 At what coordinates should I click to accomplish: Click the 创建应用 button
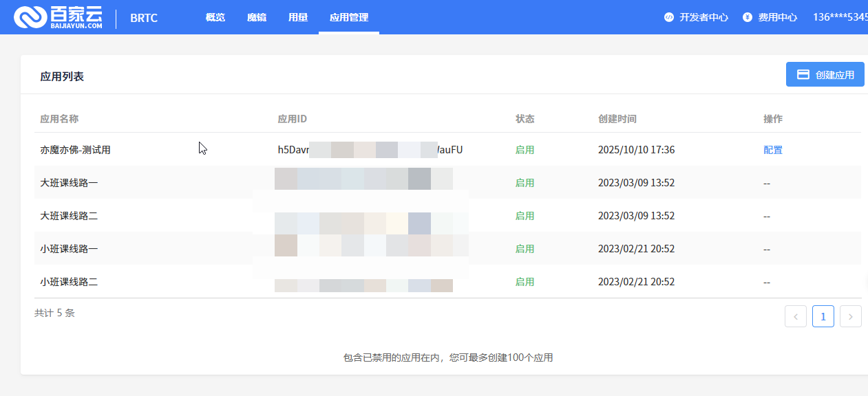coord(825,75)
